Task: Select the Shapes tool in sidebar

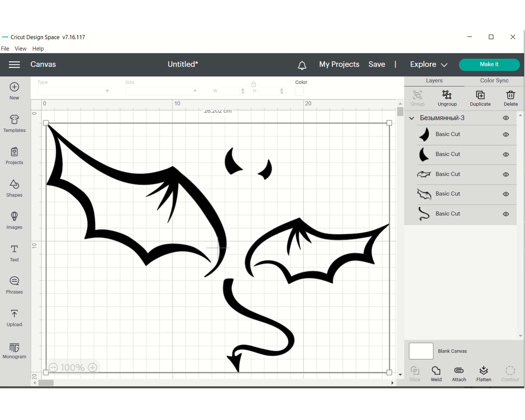Action: click(14, 188)
